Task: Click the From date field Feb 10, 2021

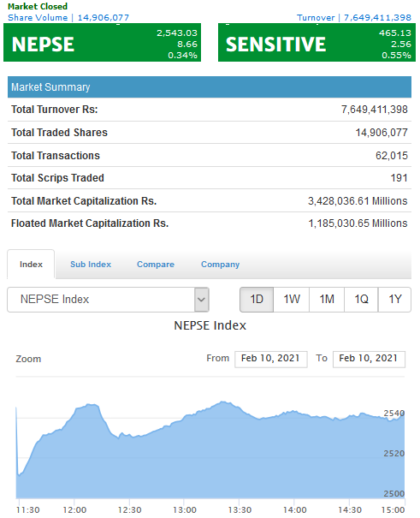Action: click(271, 359)
